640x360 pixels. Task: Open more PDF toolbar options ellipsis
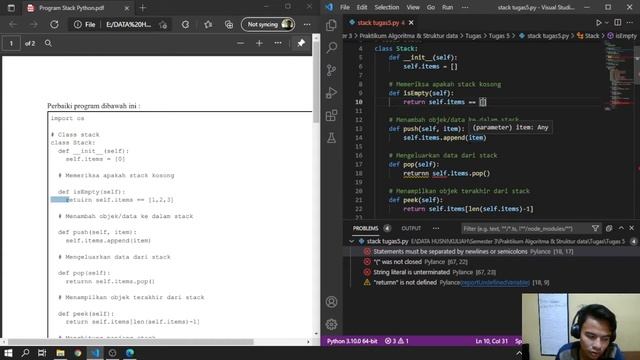278,43
